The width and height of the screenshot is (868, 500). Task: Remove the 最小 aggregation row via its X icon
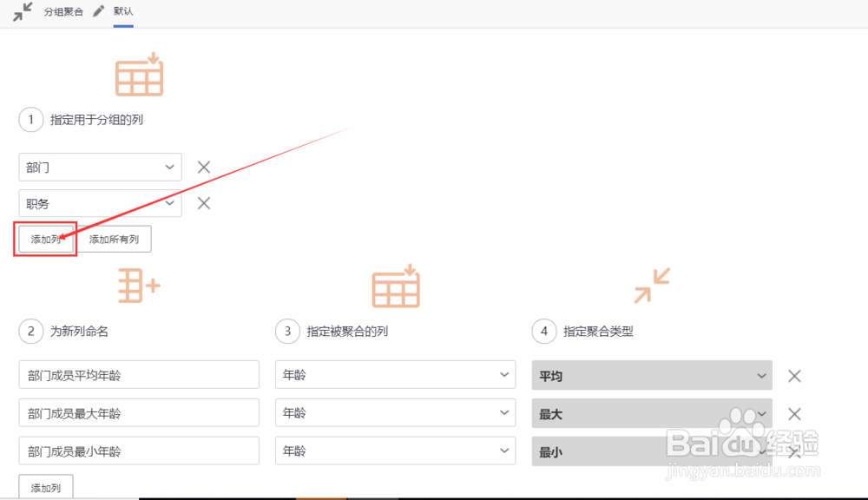click(x=794, y=451)
